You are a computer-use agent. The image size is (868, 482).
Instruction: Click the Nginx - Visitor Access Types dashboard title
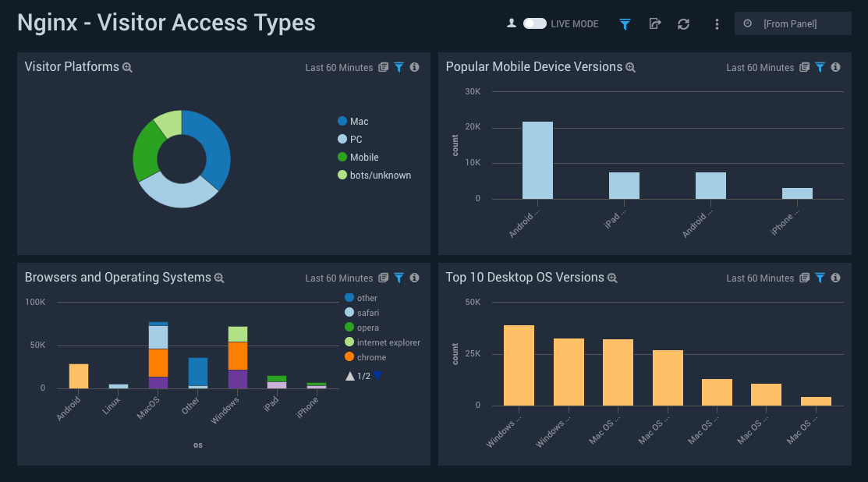[x=166, y=22]
